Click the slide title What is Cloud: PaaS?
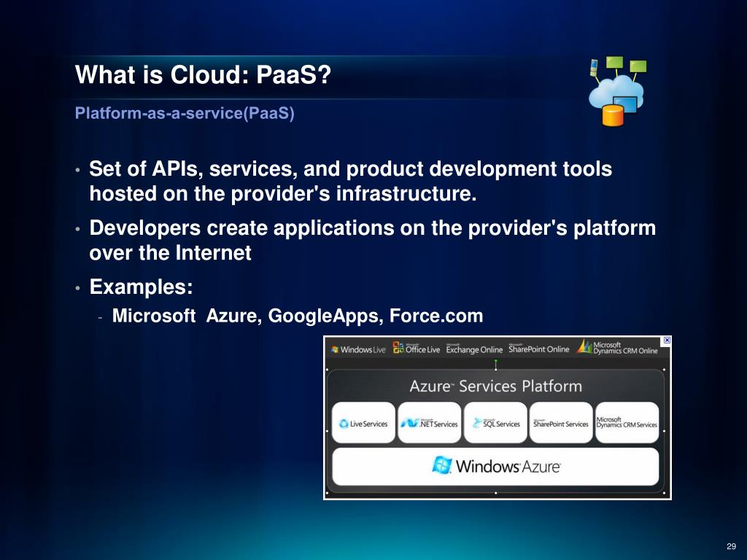 point(203,75)
